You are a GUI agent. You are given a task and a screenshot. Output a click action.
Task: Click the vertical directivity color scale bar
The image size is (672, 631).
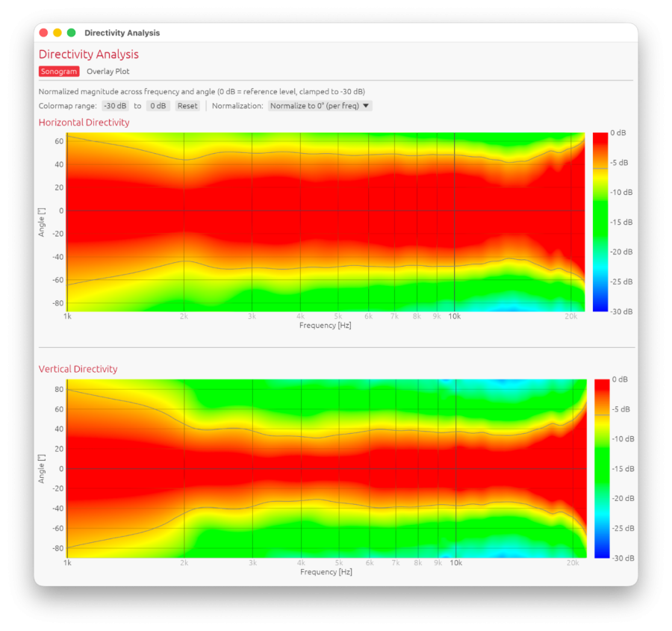click(602, 468)
